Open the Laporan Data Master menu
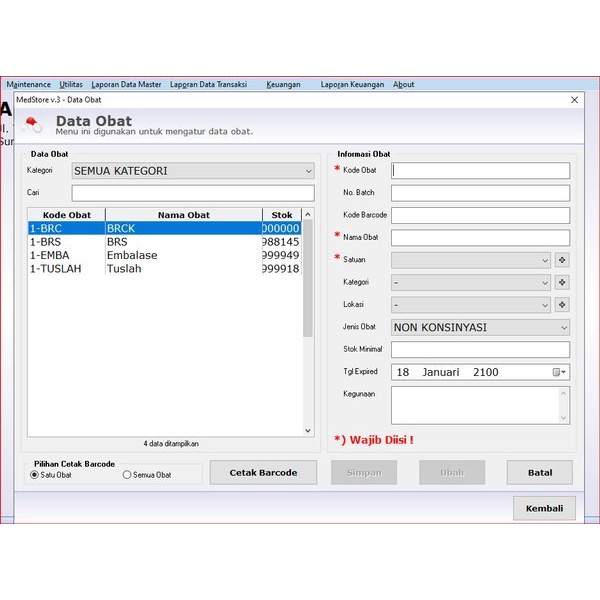600x600 pixels. click(126, 84)
